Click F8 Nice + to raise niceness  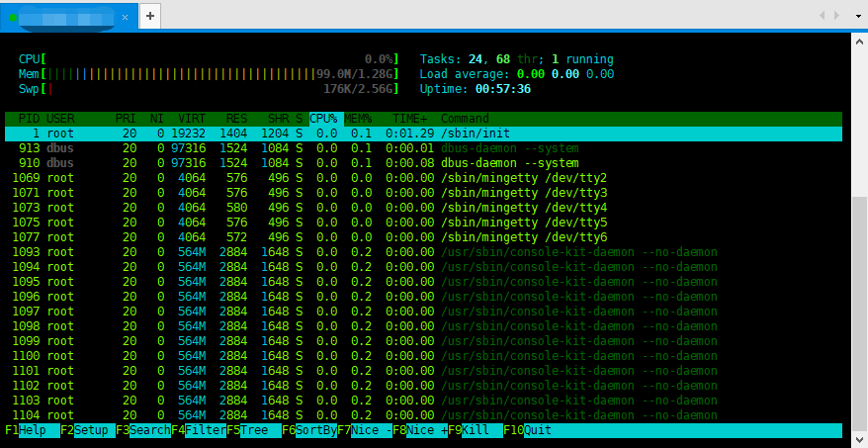420,430
